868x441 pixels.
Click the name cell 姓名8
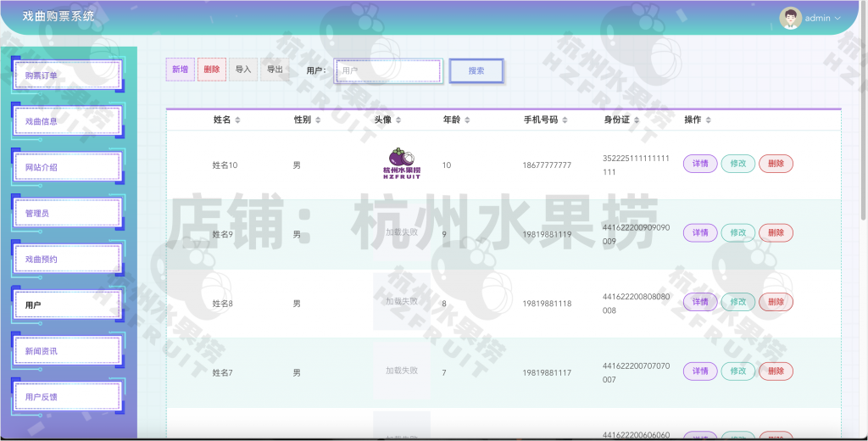[x=223, y=304]
